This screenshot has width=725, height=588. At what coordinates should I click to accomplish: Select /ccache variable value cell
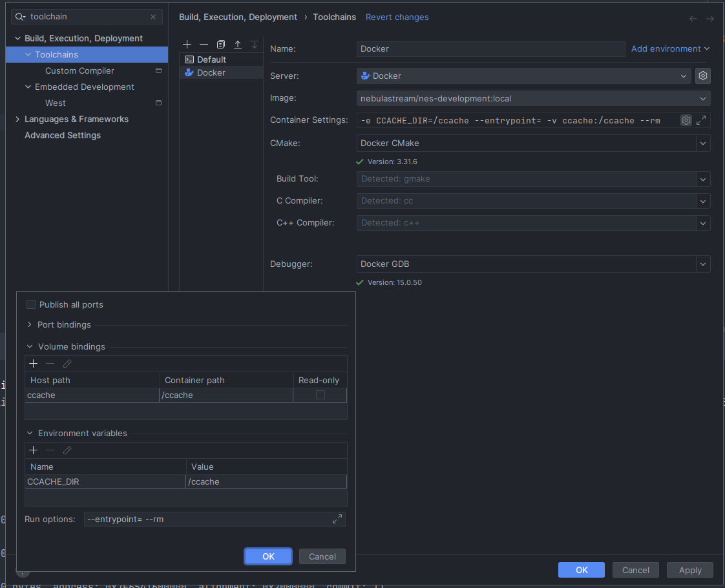tap(266, 481)
